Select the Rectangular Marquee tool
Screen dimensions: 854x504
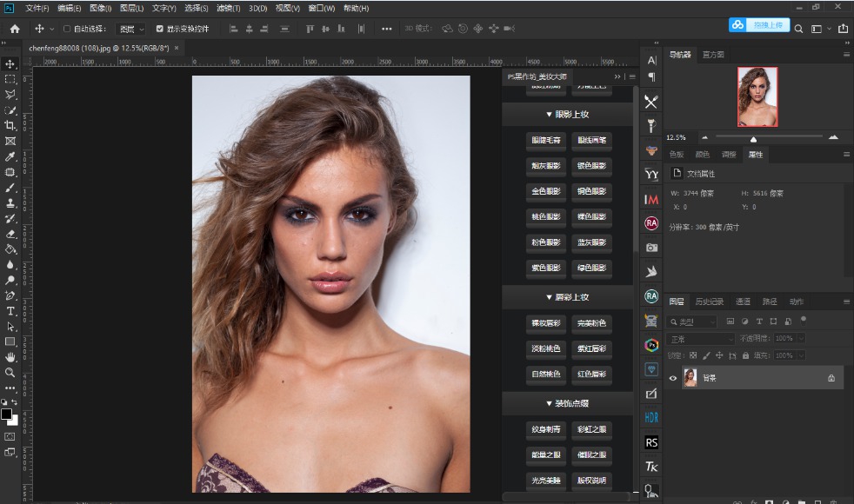click(10, 79)
